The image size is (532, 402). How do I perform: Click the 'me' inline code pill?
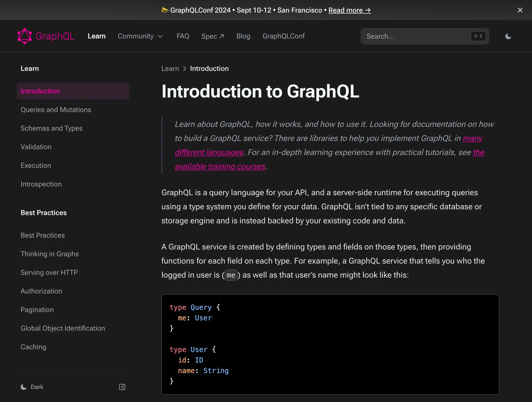point(231,275)
